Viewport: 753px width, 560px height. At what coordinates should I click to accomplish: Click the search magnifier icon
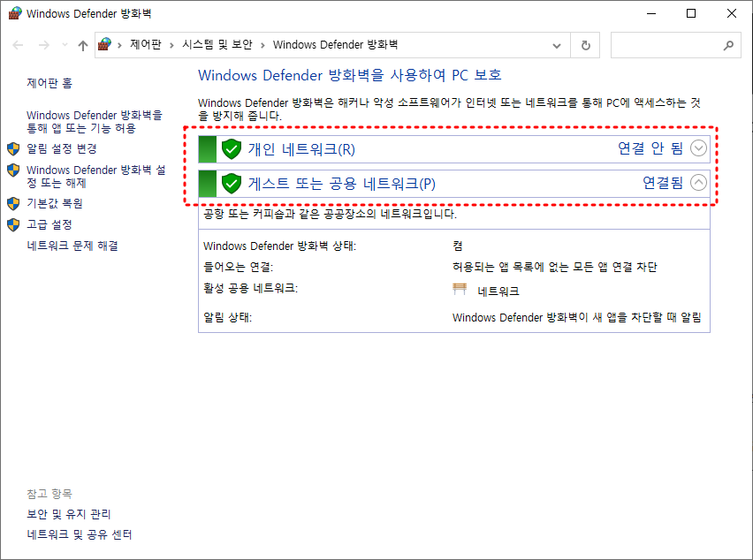(x=728, y=46)
